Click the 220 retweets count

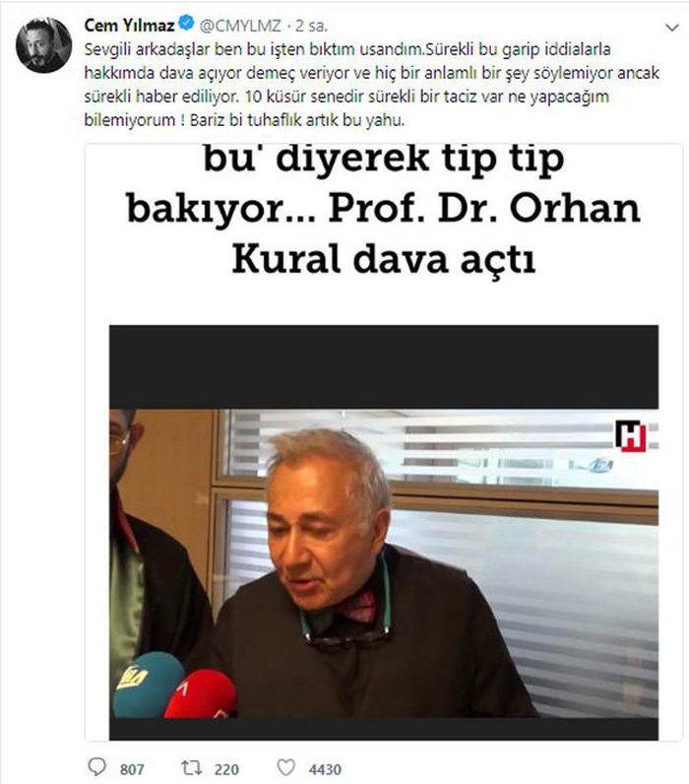pyautogui.click(x=226, y=769)
